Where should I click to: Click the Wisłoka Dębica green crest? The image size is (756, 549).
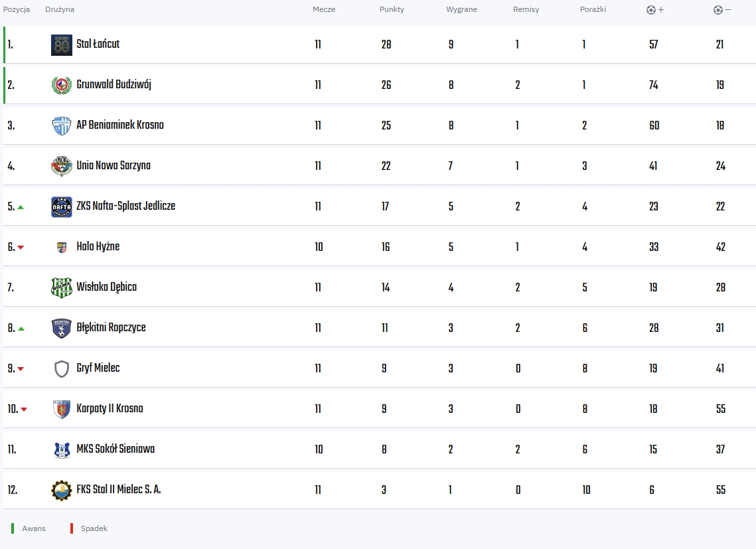62,288
